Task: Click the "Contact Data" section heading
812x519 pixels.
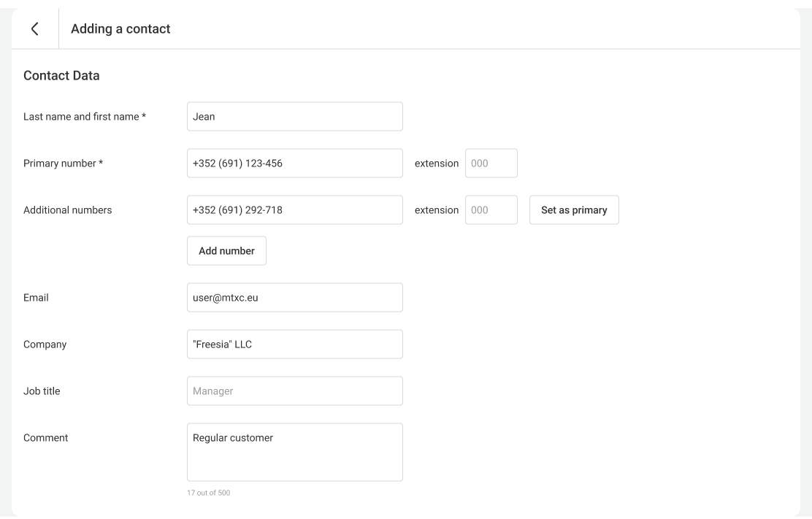Action: click(61, 75)
